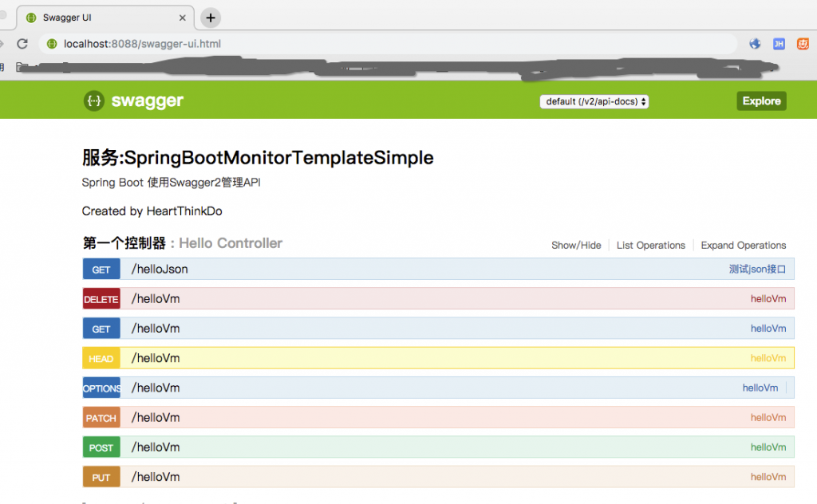Expand the PUT /helloVm operation
The width and height of the screenshot is (817, 504).
tap(438, 477)
